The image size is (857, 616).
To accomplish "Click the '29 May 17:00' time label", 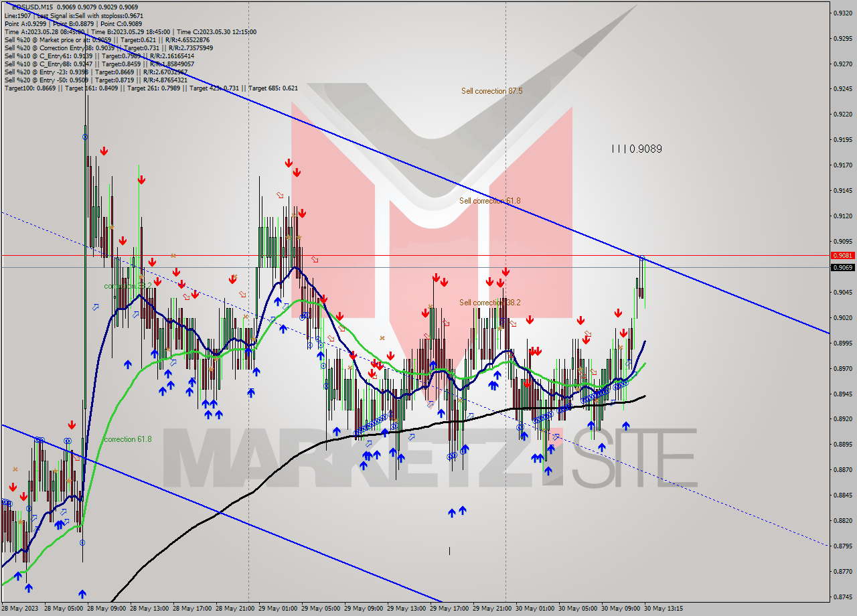I will (449, 609).
